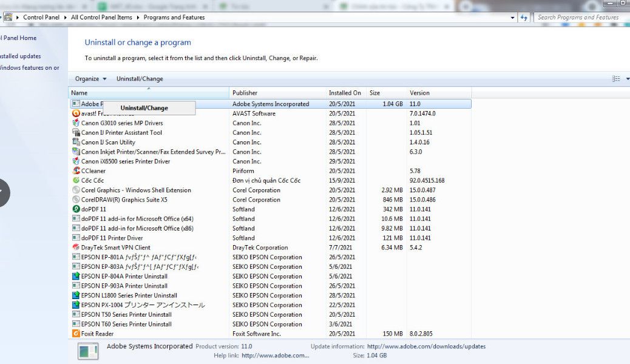The image size is (630, 364).
Task: Click the 846 MB size of CorelDRAW
Action: [x=393, y=200]
